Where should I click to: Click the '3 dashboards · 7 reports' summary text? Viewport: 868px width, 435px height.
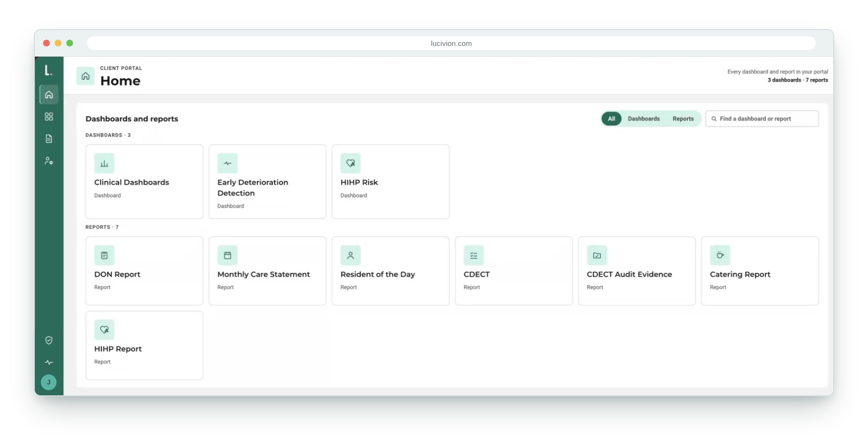[x=797, y=80]
